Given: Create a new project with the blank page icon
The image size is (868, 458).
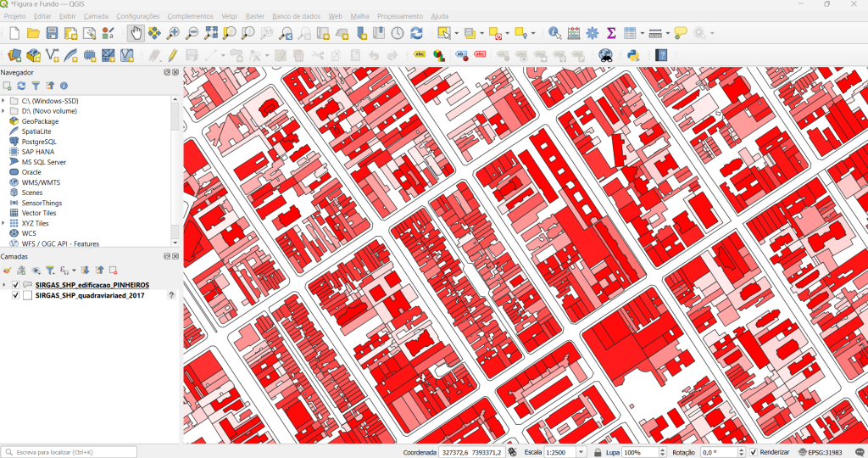Looking at the screenshot, I should pyautogui.click(x=14, y=33).
